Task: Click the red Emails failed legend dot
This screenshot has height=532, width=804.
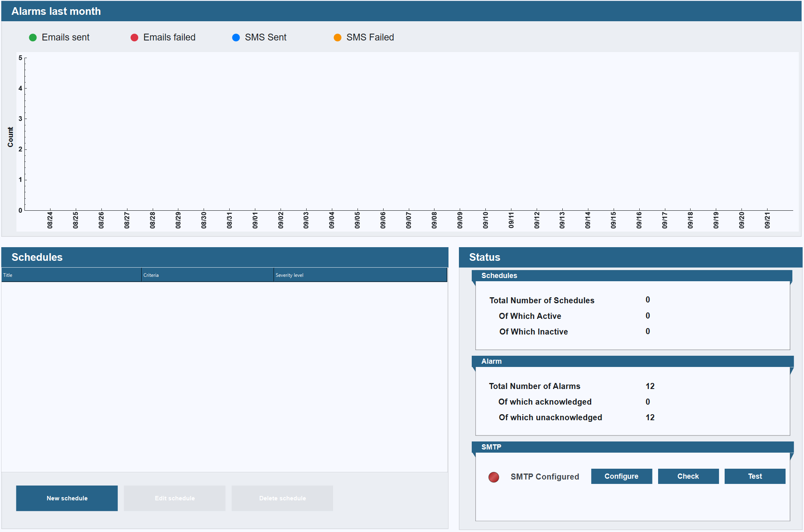Action: [134, 38]
